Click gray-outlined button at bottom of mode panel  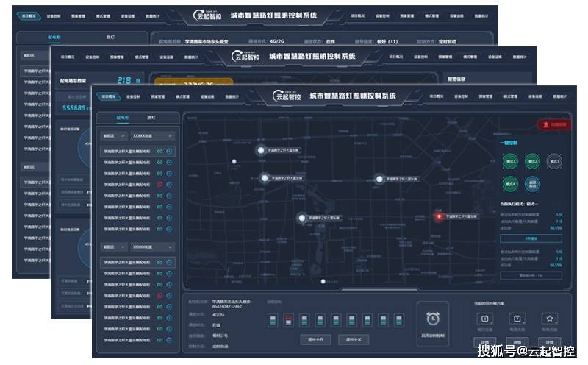click(x=531, y=276)
